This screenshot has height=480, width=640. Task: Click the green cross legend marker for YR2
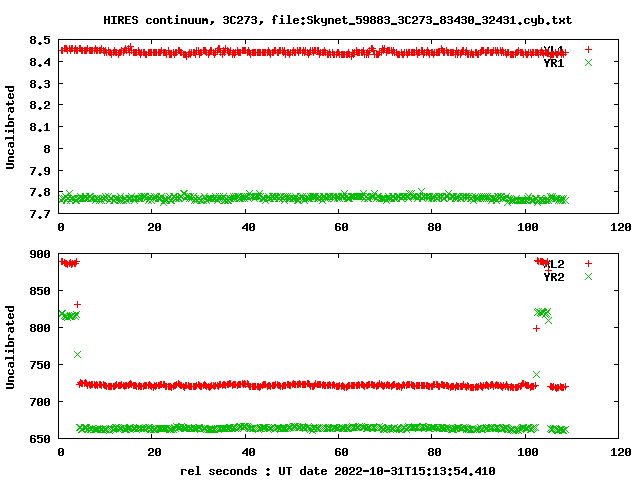click(x=588, y=276)
